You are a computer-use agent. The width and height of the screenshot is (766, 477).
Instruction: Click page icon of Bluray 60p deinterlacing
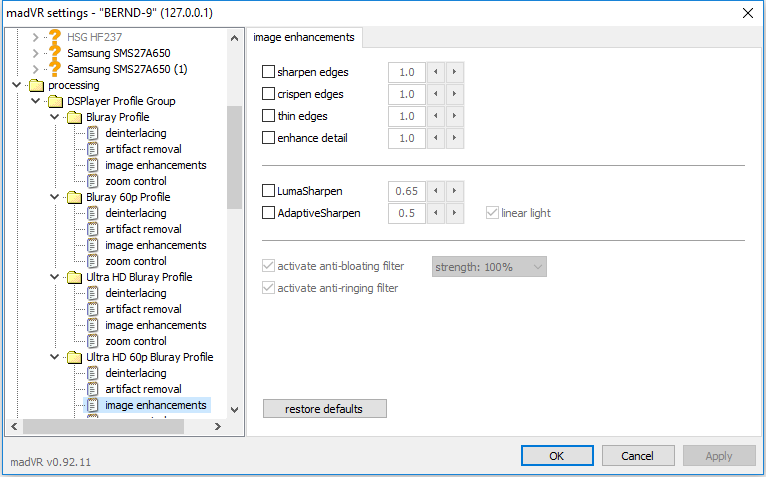click(x=93, y=213)
